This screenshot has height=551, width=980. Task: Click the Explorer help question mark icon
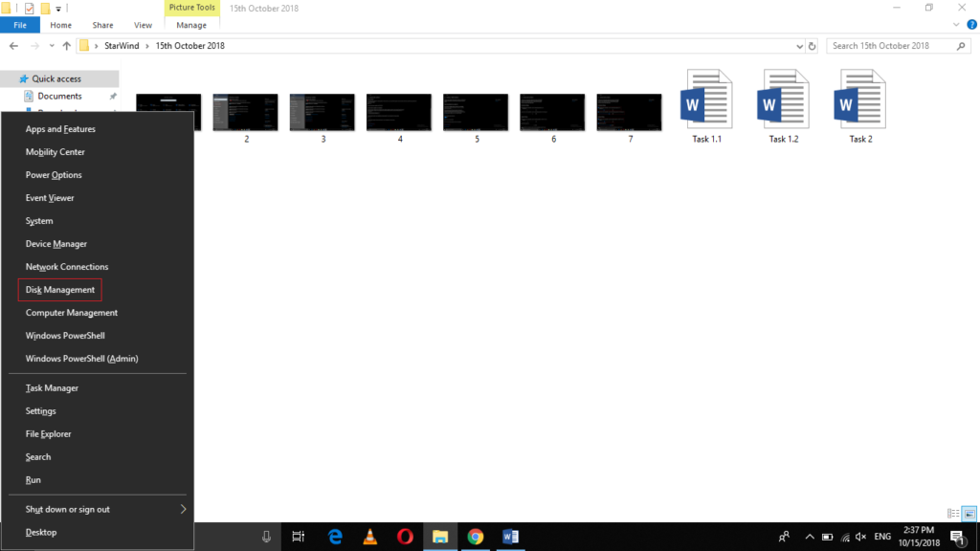[x=971, y=25]
